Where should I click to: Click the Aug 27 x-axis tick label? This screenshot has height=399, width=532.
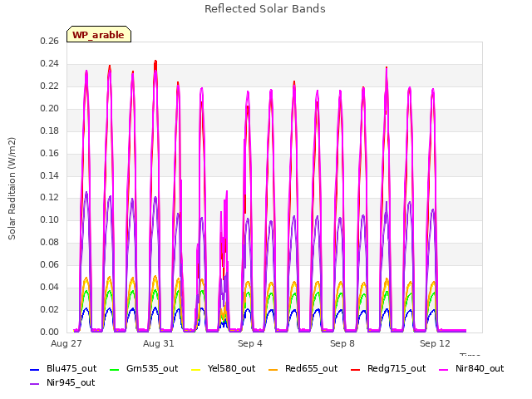click(66, 343)
